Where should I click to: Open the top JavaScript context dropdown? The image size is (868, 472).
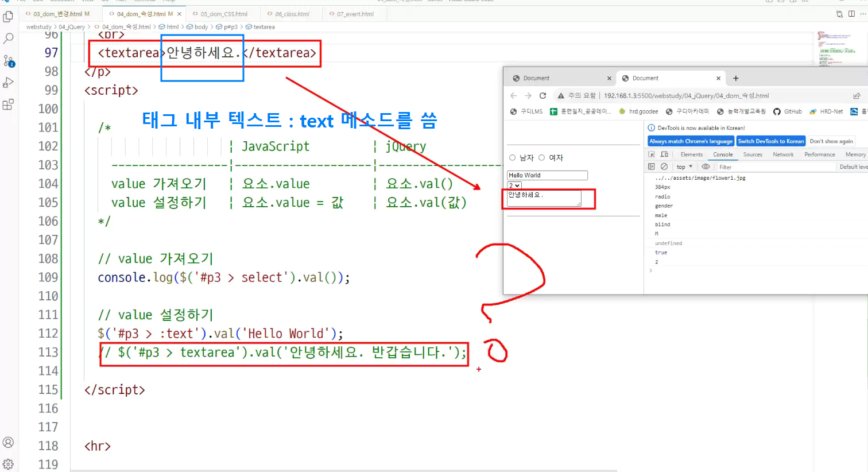click(684, 167)
